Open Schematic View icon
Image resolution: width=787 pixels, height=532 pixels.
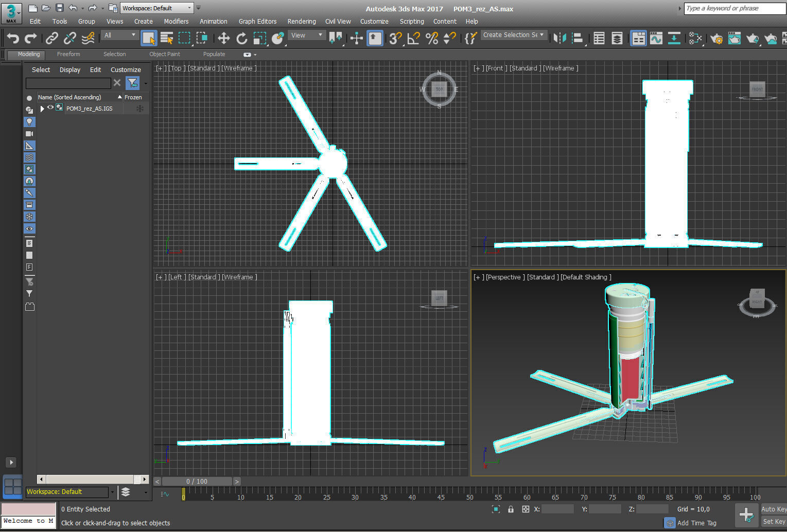click(x=674, y=38)
